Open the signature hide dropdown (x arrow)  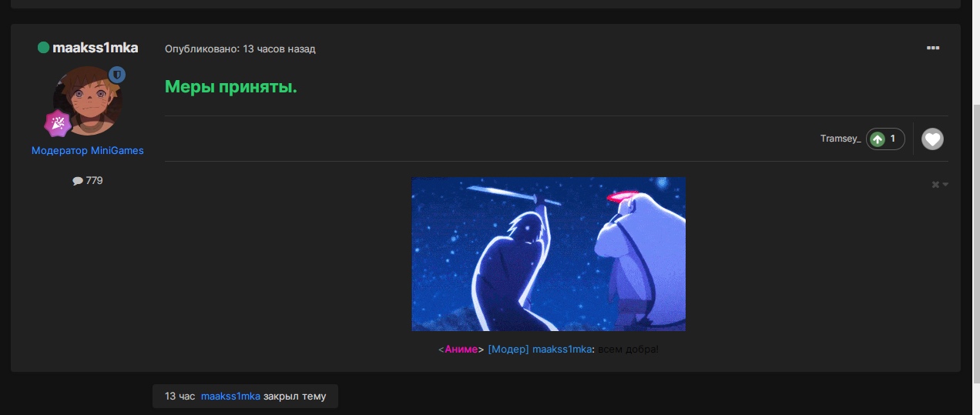point(939,185)
